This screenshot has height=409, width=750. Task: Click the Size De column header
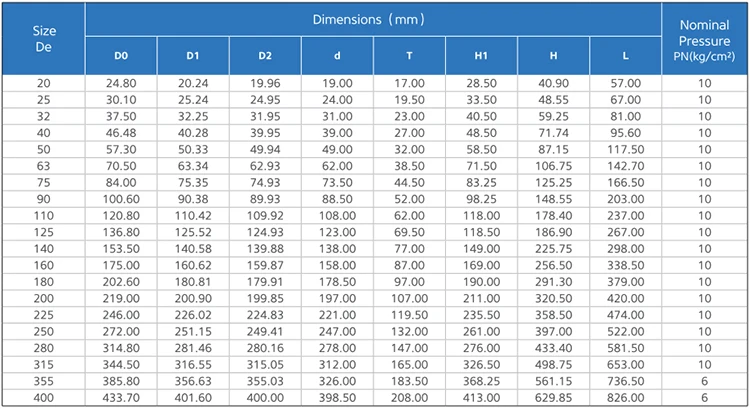44,38
